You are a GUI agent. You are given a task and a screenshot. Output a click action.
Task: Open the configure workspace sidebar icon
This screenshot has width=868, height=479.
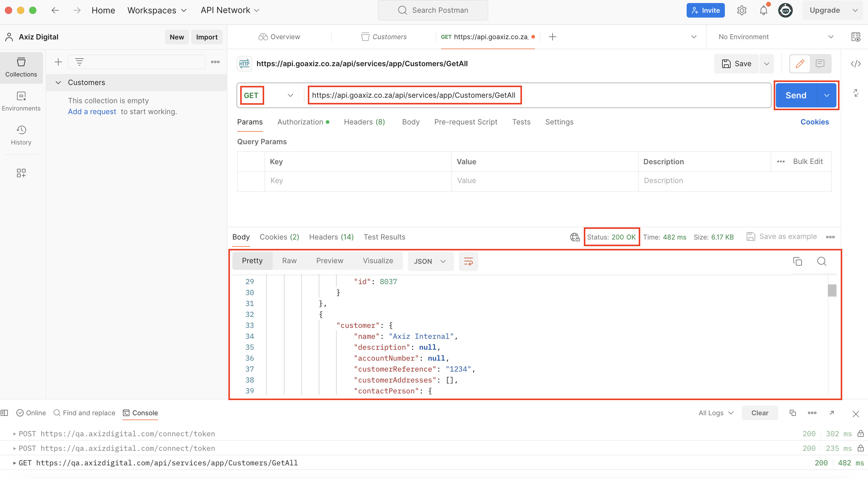coord(21,173)
